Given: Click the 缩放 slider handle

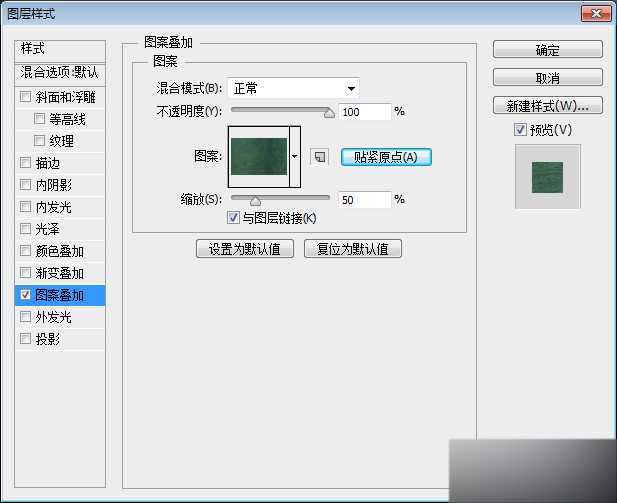Looking at the screenshot, I should (x=255, y=202).
